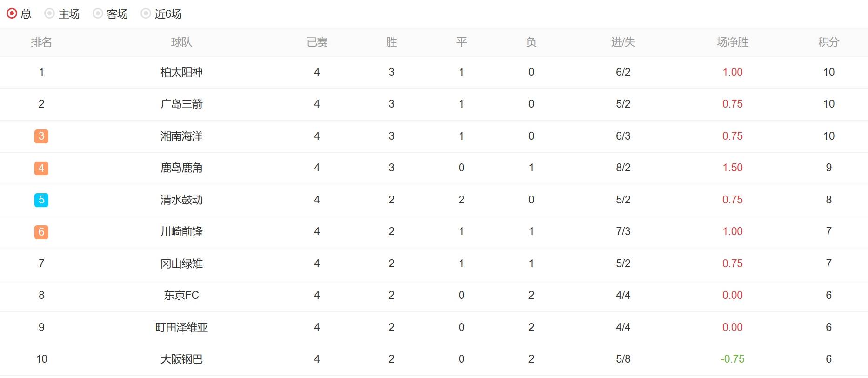868x378 pixels.
Task: Click the orange rank 6 badge
Action: coord(41,232)
